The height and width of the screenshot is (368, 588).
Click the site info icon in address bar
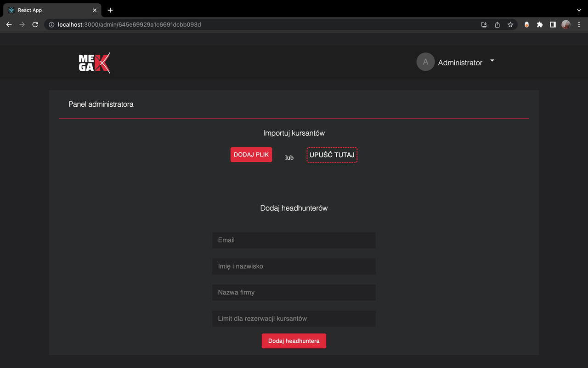(x=51, y=24)
